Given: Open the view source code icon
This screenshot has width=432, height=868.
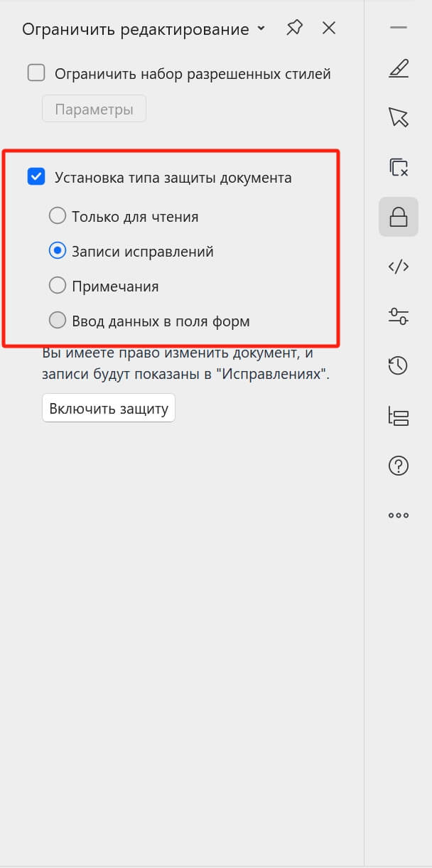Looking at the screenshot, I should point(398,267).
